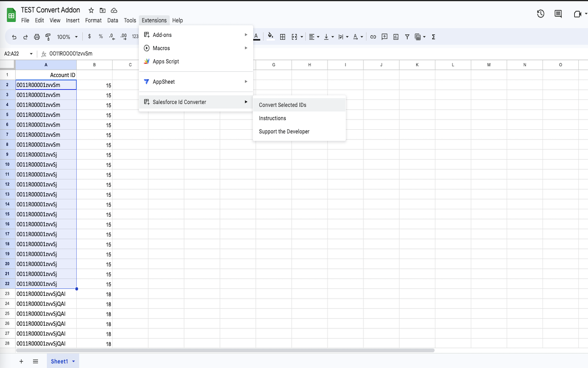
Task: Open the View menu
Action: (55, 20)
